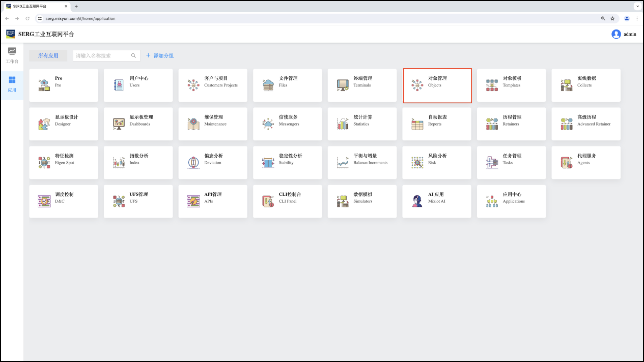Viewport: 644px width, 362px height.
Task: Bookmark this page with the star icon
Action: tap(612, 19)
